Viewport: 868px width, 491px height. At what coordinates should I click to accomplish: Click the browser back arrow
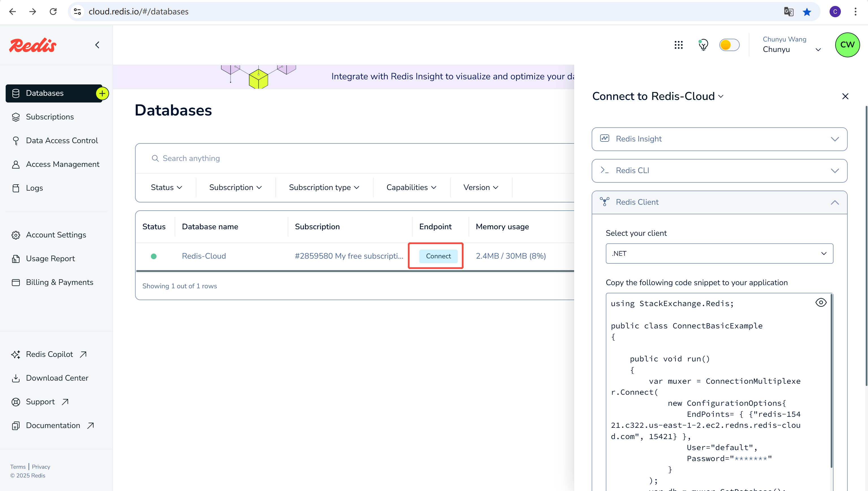coord(12,12)
